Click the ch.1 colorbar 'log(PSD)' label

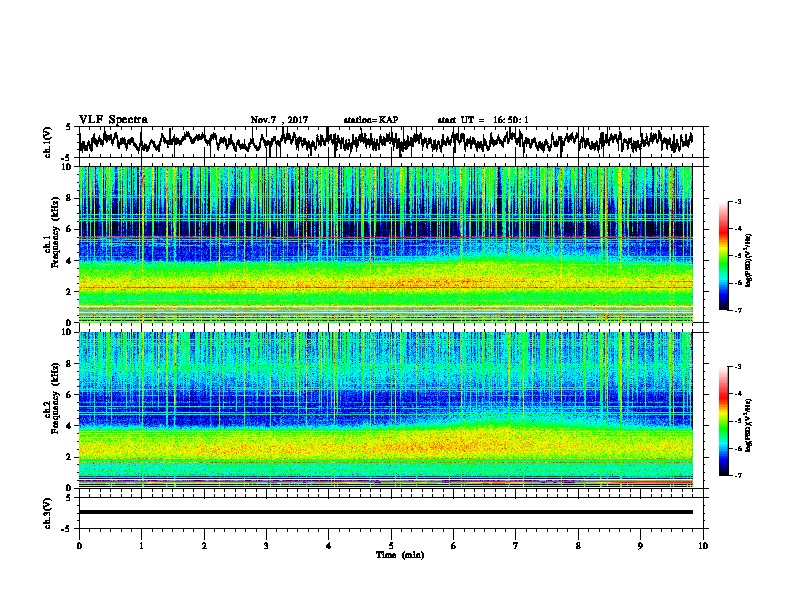pyautogui.click(x=748, y=260)
